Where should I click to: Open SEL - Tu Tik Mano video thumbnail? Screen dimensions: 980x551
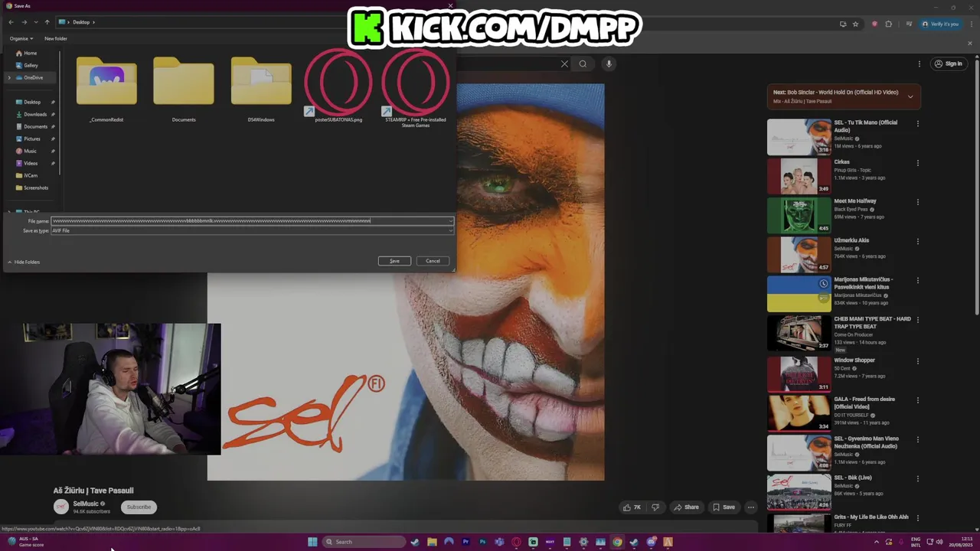799,137
